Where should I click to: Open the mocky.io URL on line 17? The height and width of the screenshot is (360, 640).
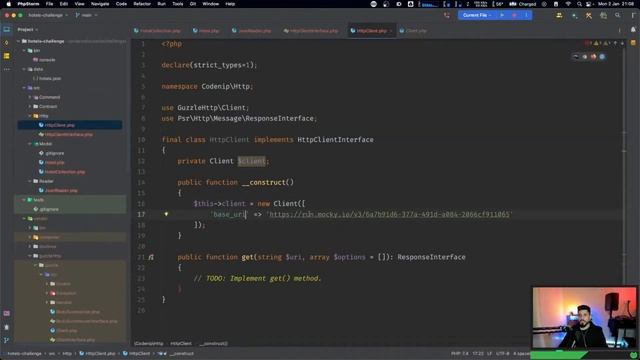pyautogui.click(x=389, y=214)
